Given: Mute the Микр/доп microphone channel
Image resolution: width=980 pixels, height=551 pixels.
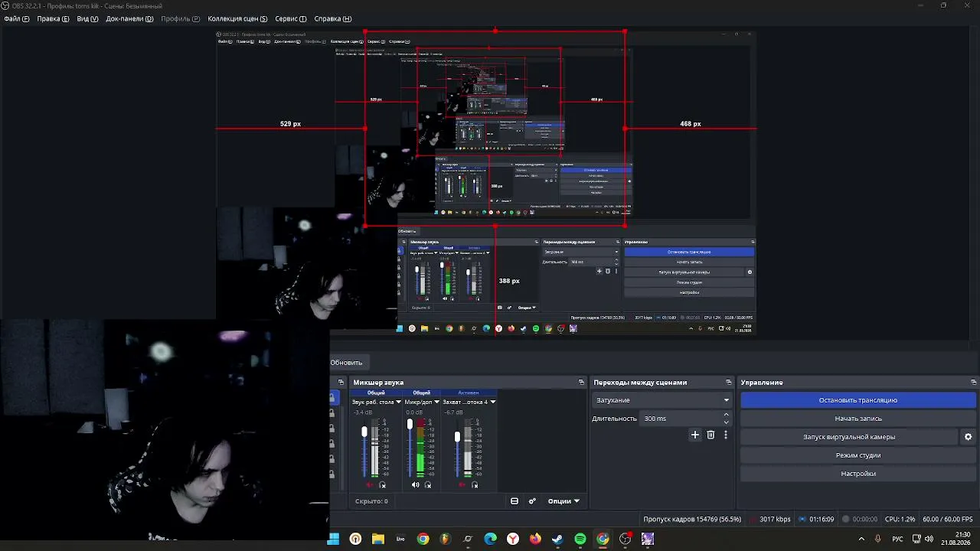Looking at the screenshot, I should coord(416,484).
